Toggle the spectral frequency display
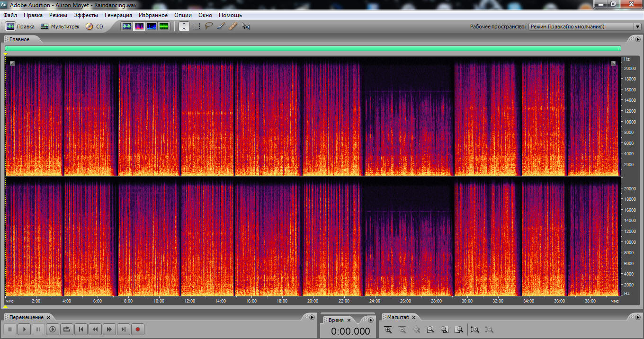644x339 pixels. point(139,27)
